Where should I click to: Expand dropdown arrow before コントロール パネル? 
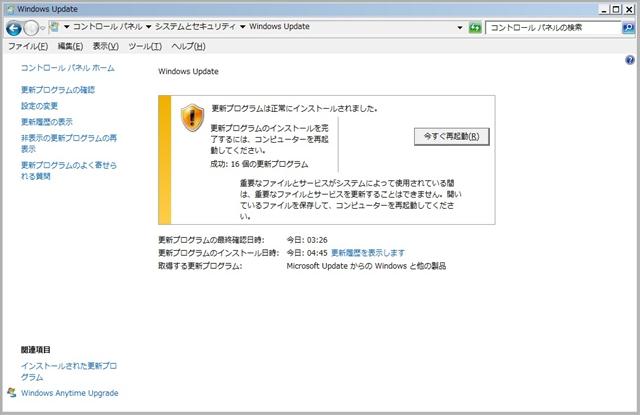click(x=67, y=27)
